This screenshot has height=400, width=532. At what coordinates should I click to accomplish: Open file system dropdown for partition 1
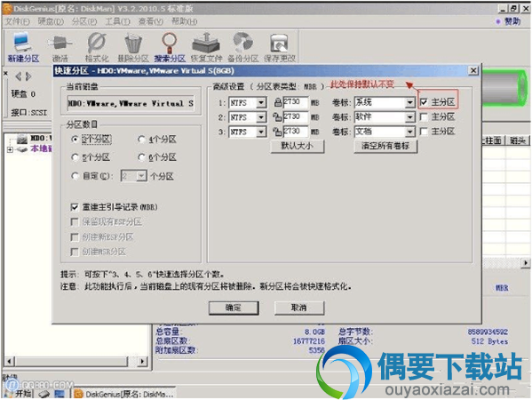pyautogui.click(x=261, y=102)
